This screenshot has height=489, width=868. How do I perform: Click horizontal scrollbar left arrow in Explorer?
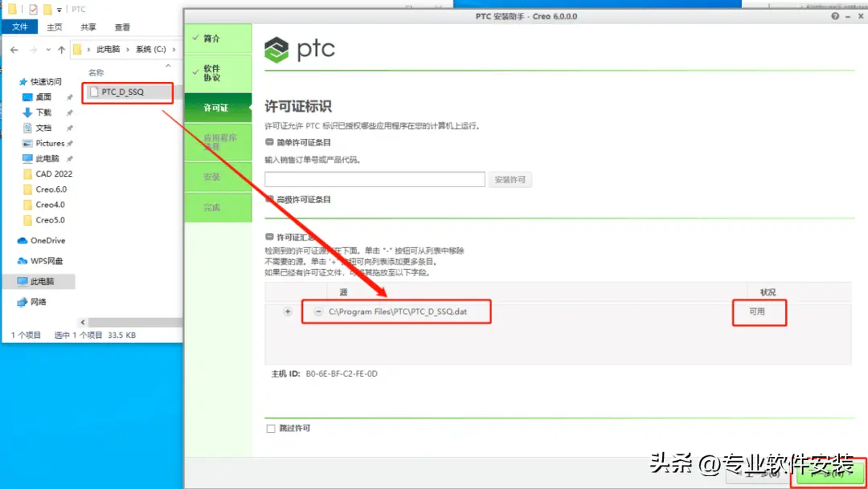pos(83,322)
